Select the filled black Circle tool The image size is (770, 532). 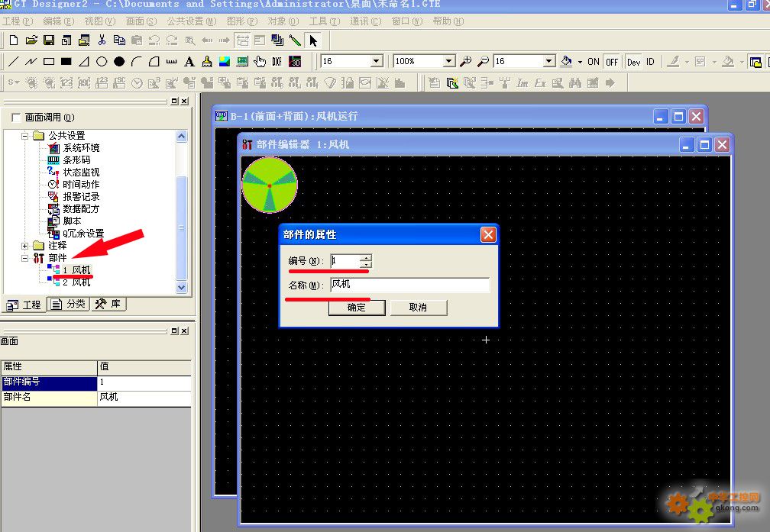(x=119, y=62)
